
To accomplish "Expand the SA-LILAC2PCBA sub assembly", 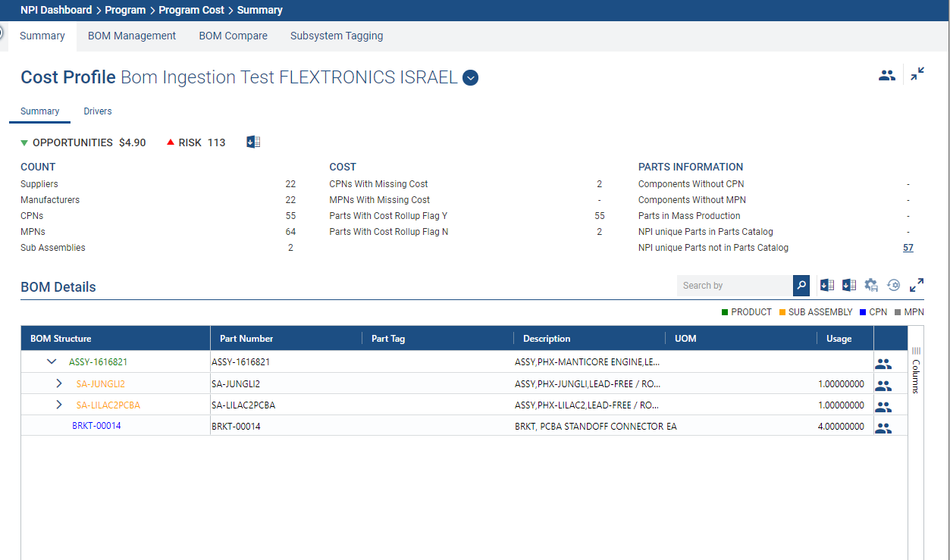I will 59,405.
